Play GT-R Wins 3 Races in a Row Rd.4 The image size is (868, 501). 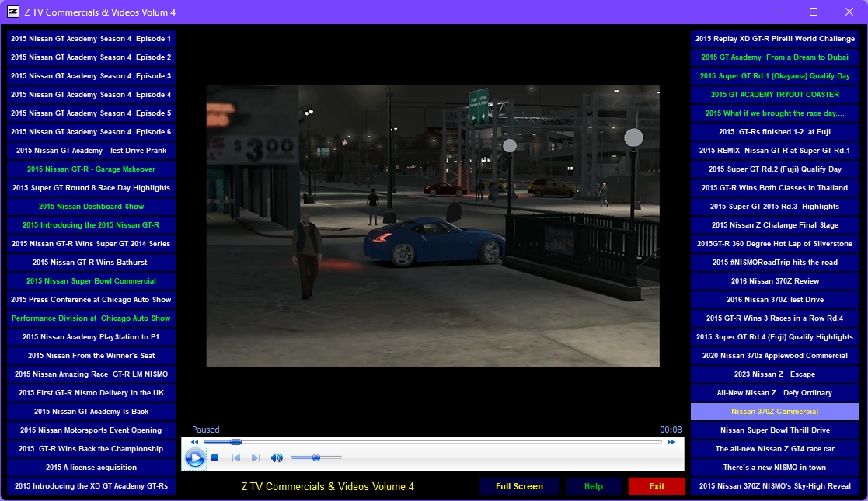[x=775, y=318]
